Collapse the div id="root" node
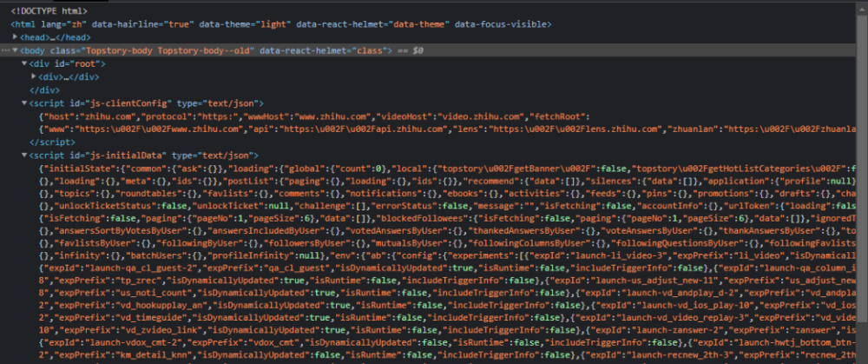 tap(24, 63)
